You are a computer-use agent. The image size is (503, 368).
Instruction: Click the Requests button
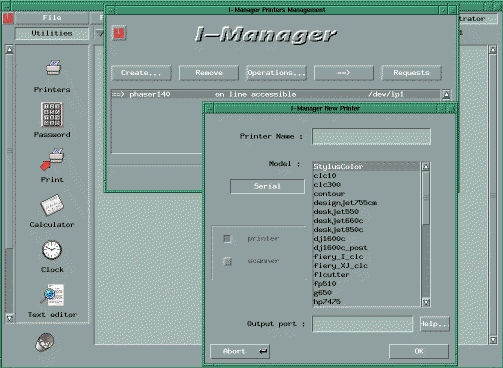point(411,73)
